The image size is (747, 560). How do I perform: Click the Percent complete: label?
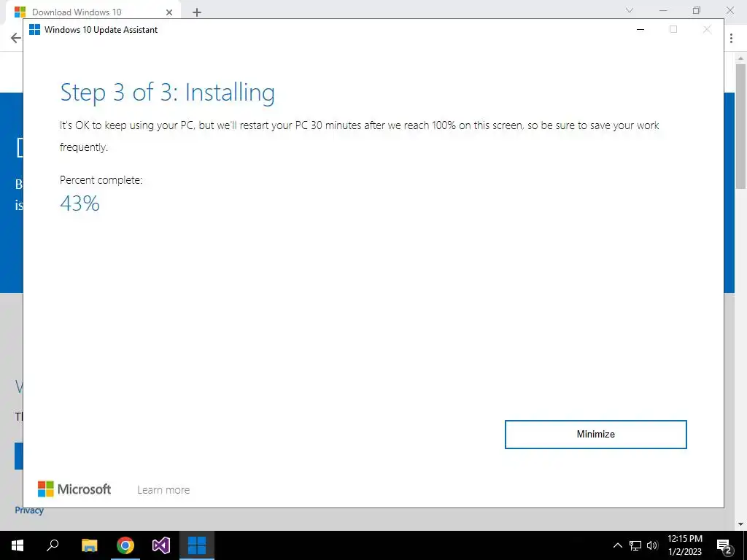point(101,180)
